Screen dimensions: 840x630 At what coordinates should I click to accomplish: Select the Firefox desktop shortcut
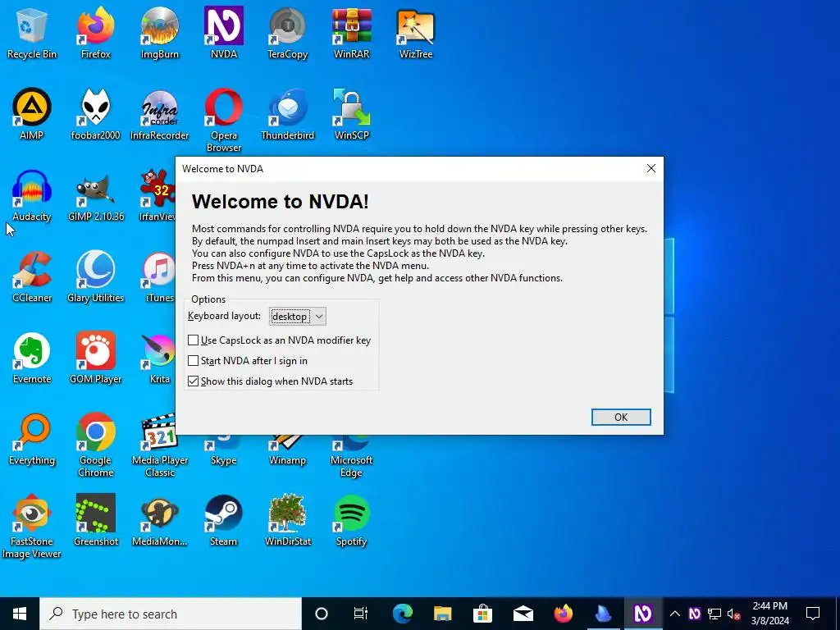pyautogui.click(x=95, y=33)
